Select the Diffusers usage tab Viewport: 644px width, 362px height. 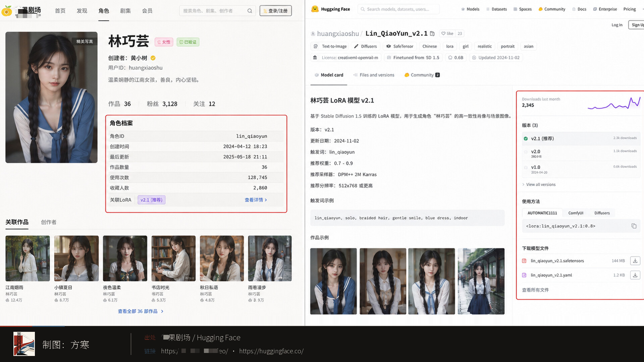[x=602, y=213]
